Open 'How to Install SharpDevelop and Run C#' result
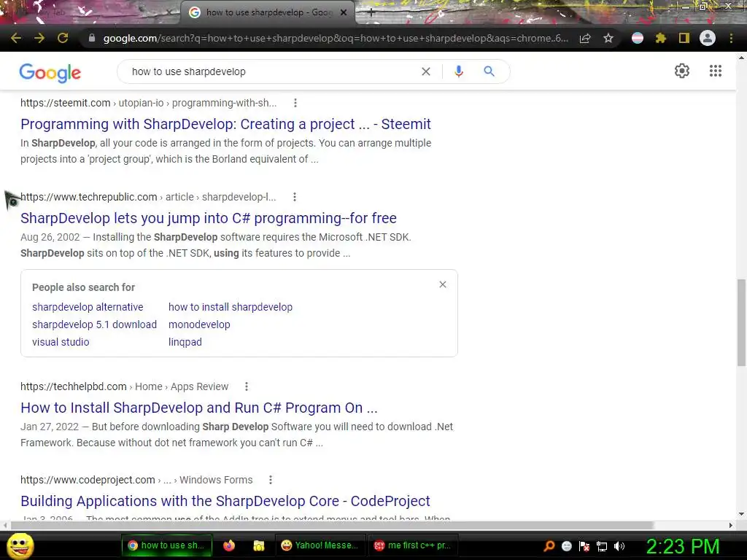 [x=198, y=408]
